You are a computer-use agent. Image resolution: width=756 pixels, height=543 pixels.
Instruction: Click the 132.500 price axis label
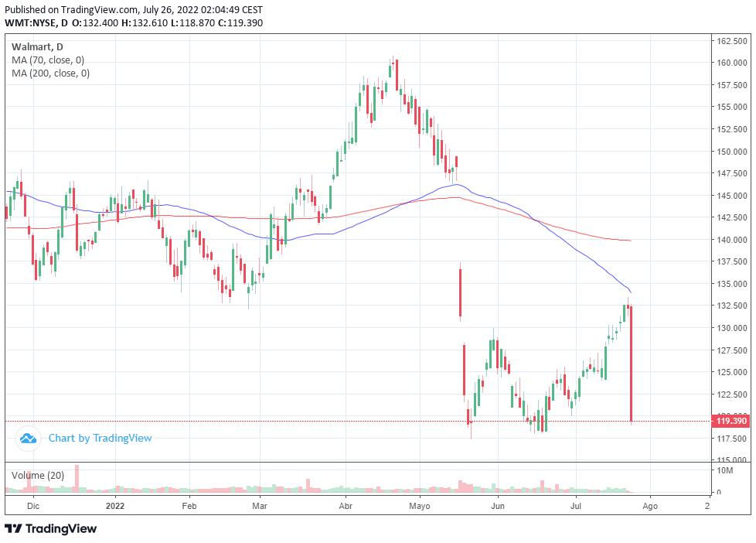[732, 306]
